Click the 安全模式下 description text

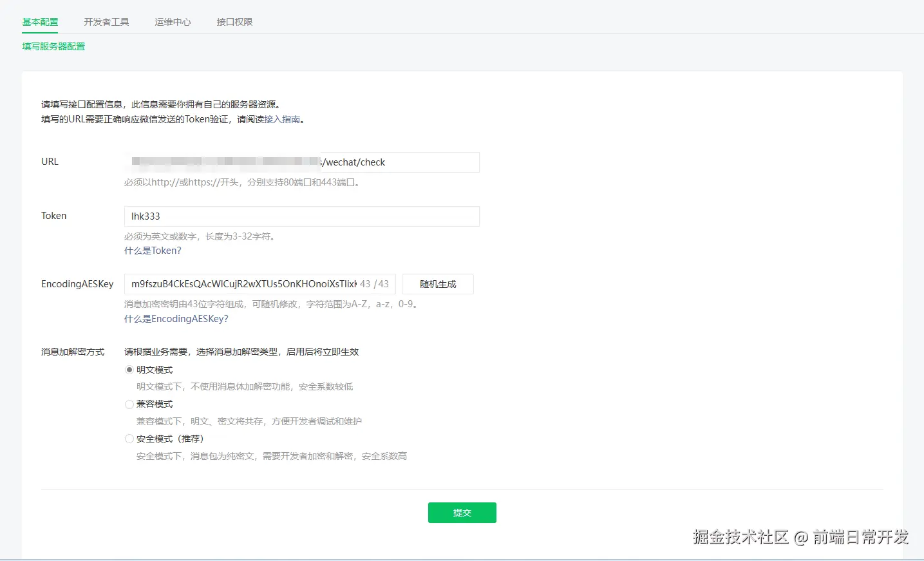[x=272, y=456]
